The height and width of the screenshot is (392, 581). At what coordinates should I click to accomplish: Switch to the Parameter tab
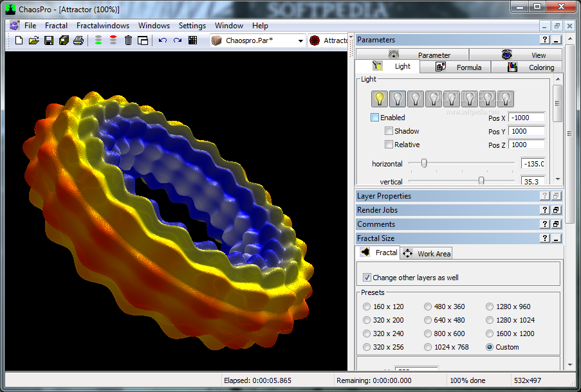412,55
